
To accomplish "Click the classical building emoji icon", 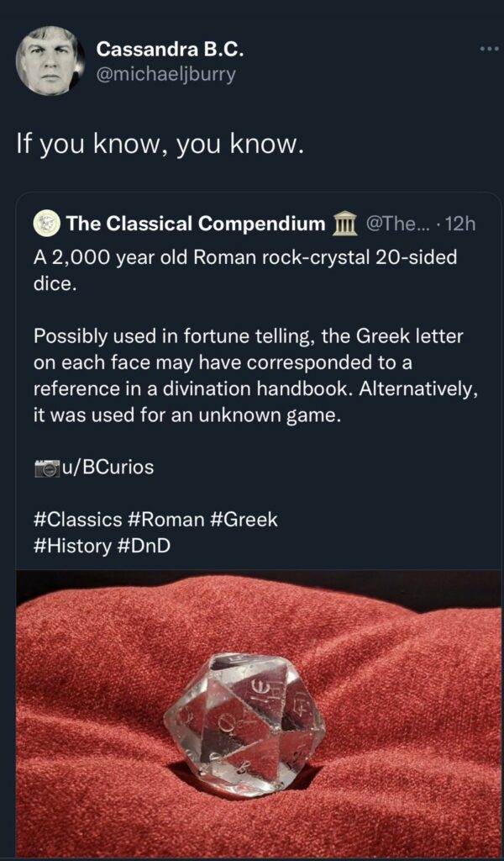I will [345, 224].
